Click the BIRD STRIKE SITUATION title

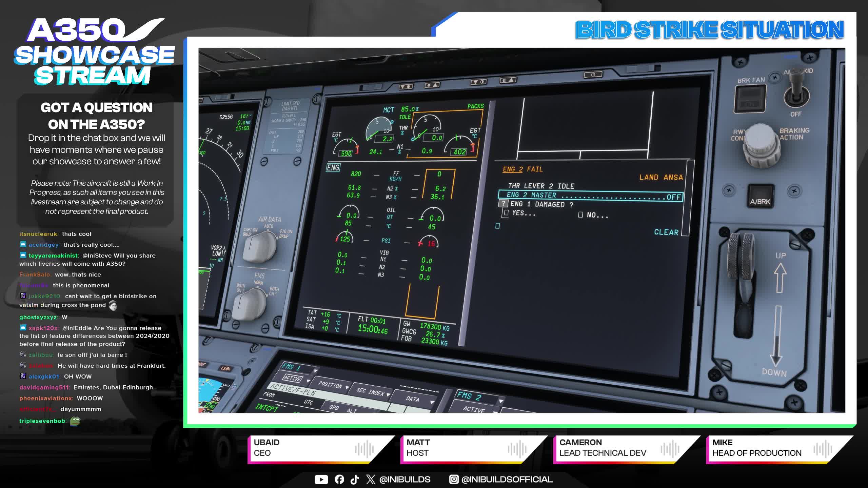[709, 29]
